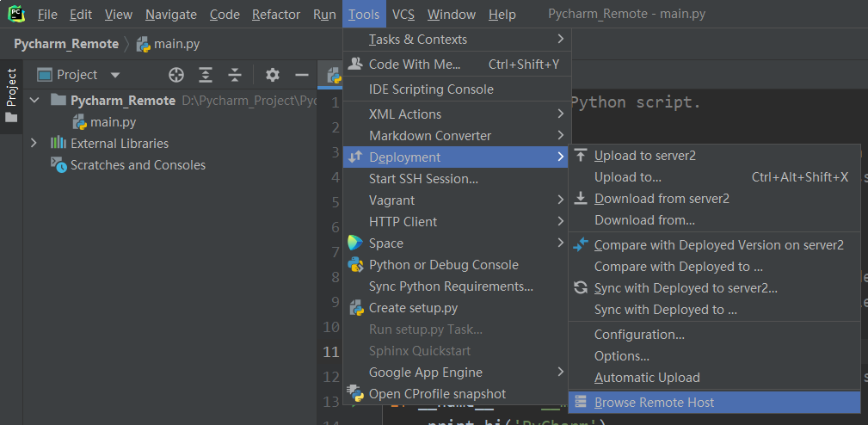
Task: Click the Space logo icon
Action: click(354, 243)
